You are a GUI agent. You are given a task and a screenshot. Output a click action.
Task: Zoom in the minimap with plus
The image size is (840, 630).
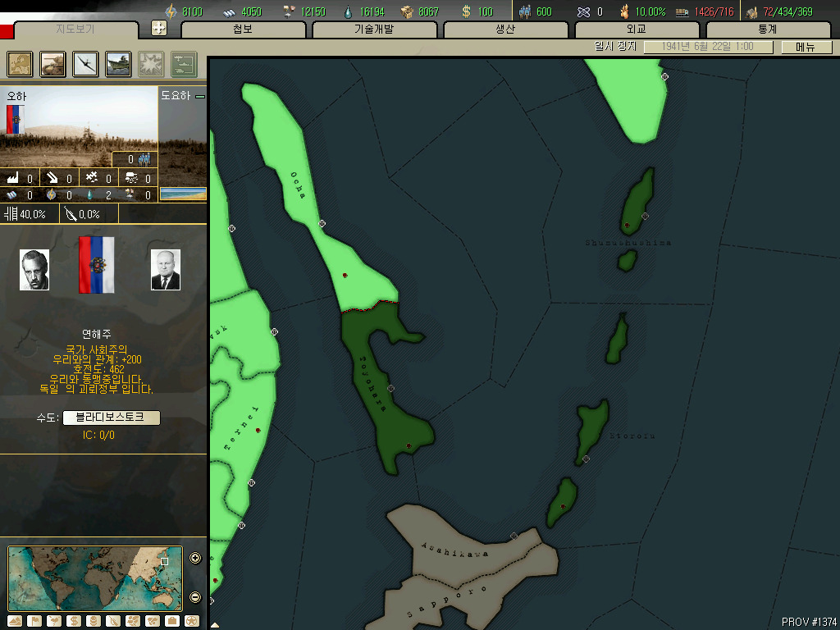[x=195, y=558]
